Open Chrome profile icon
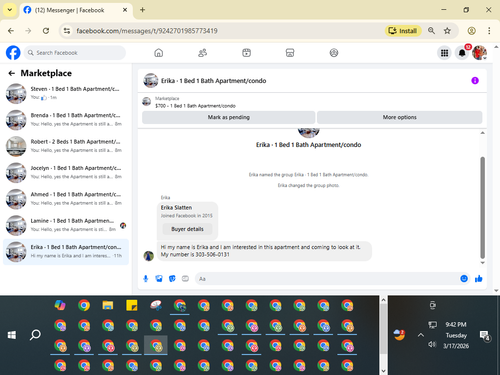This screenshot has width=500, height=375. (471, 31)
